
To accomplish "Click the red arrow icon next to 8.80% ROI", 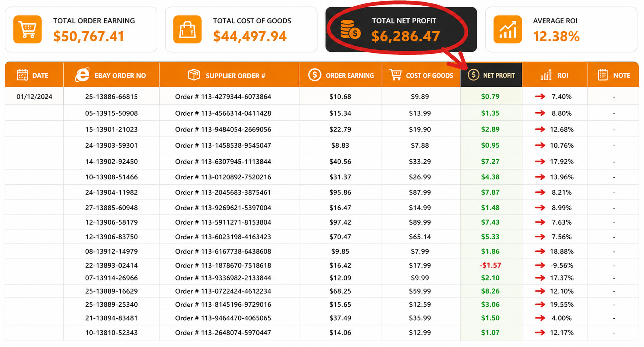I will 540,113.
